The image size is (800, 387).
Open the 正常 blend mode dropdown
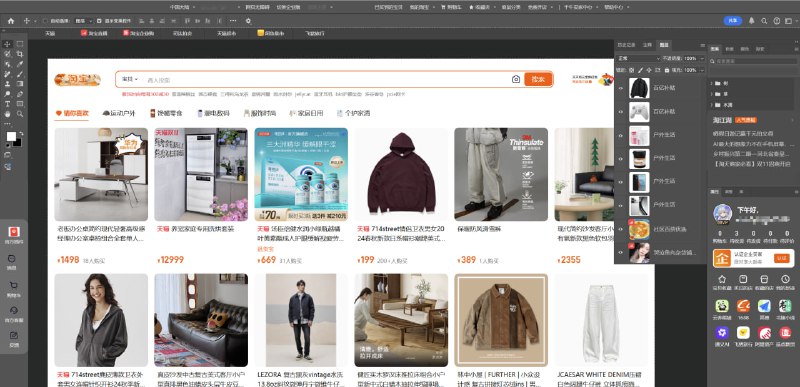pos(639,58)
